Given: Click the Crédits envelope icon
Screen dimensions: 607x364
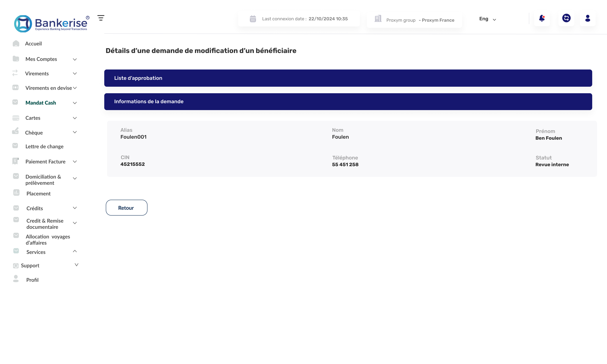Looking at the screenshot, I should tap(16, 208).
